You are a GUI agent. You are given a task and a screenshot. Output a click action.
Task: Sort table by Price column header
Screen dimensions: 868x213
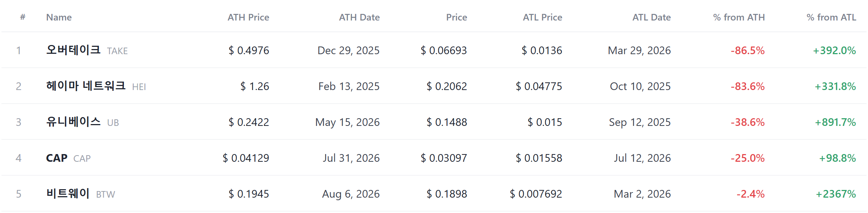coord(456,17)
